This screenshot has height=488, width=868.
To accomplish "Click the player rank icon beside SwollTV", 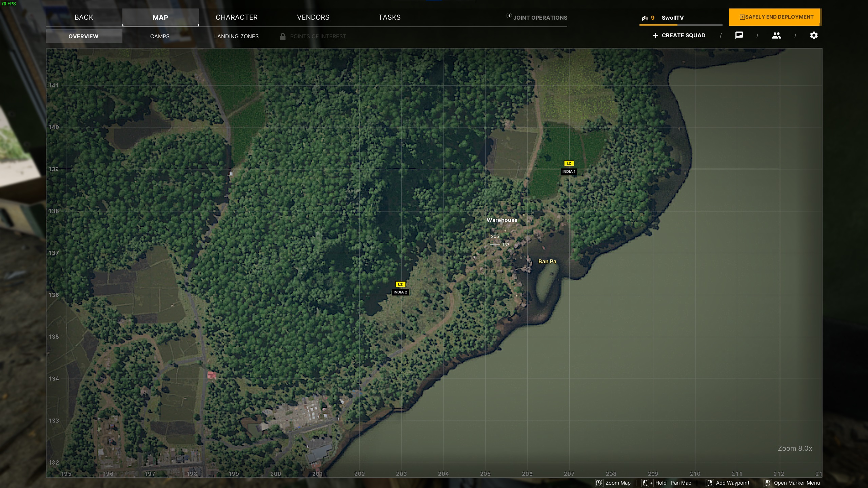I will pos(645,18).
